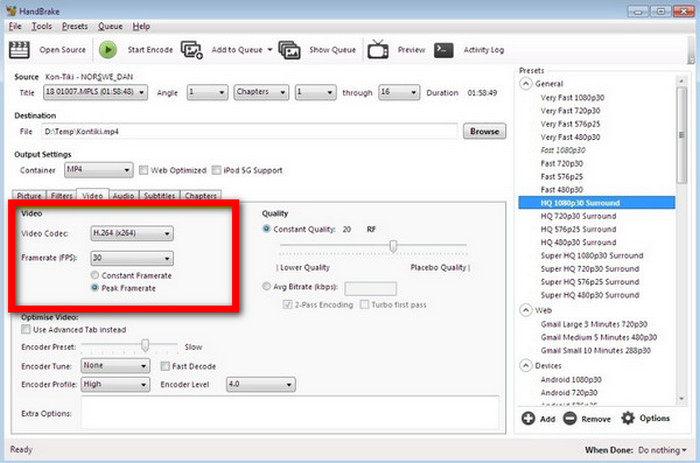Viewport: 700px width, 463px height.
Task: Open the Presets menu
Action: tap(75, 26)
